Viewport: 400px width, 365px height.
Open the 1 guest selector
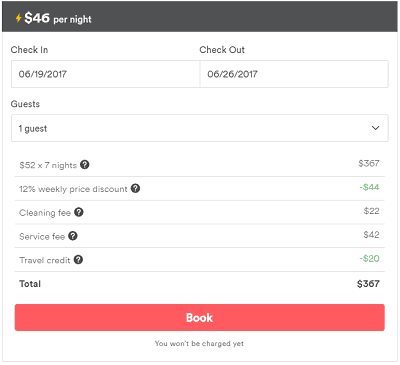point(200,128)
